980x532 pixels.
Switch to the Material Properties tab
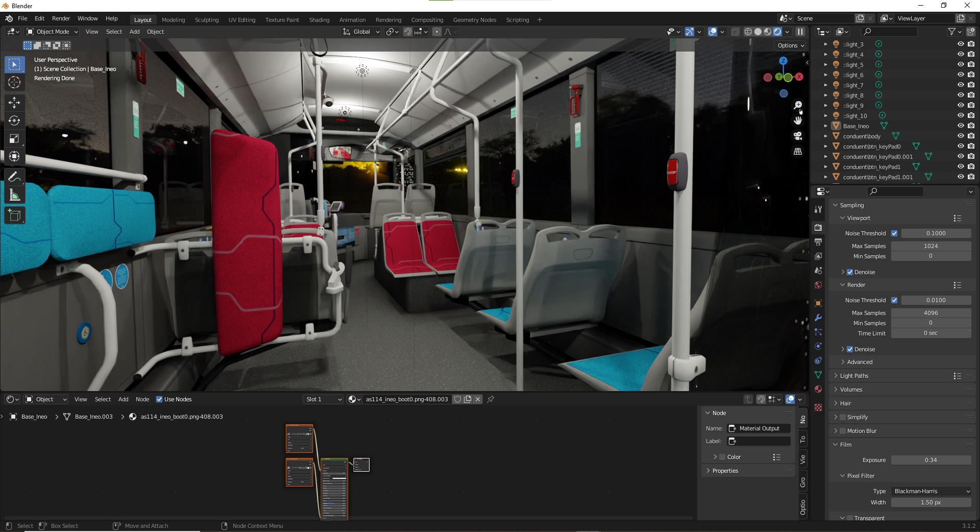818,390
